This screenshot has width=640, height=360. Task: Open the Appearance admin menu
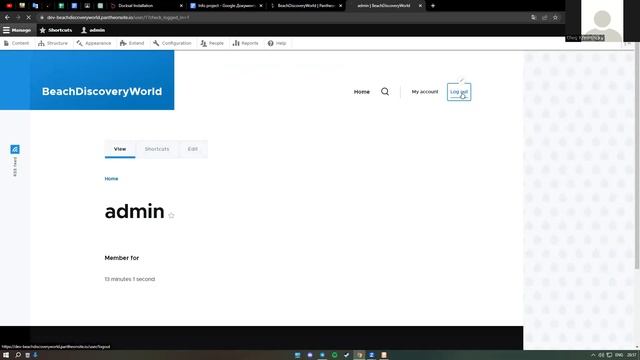tap(94, 43)
